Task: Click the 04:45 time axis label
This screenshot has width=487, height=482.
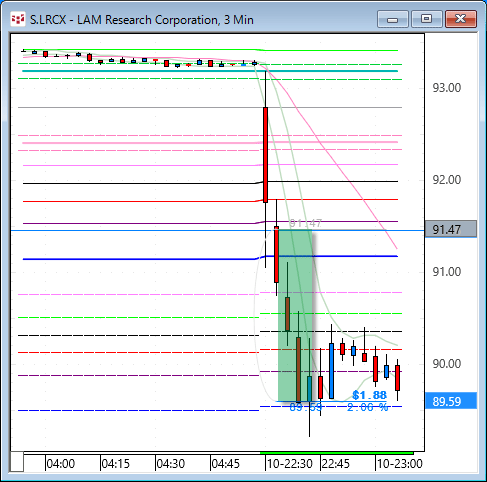Action: point(226,464)
